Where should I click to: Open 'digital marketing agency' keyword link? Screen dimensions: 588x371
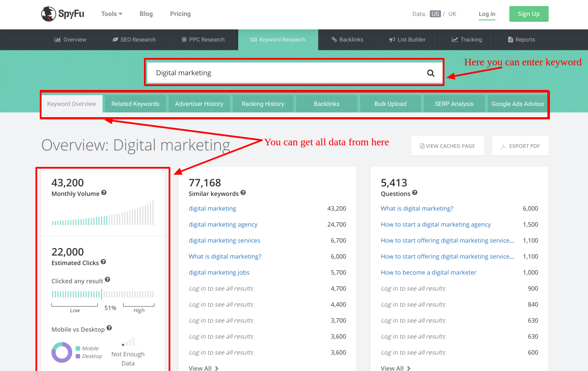point(223,224)
